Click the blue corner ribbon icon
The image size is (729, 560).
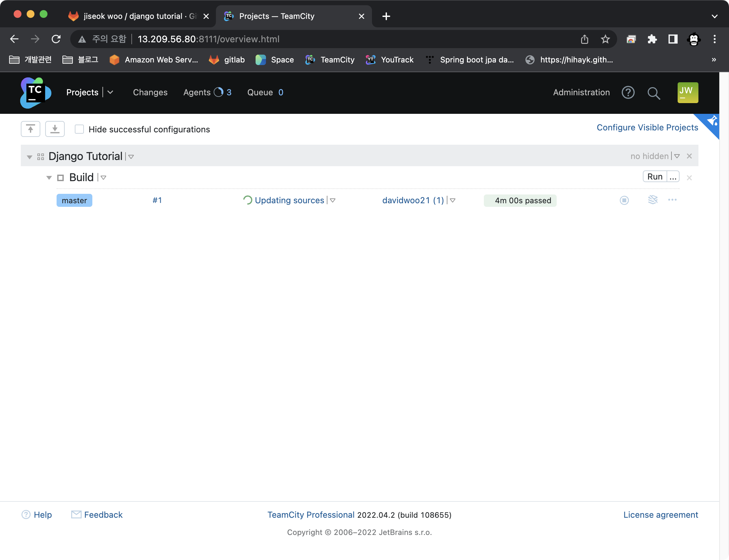click(x=712, y=122)
